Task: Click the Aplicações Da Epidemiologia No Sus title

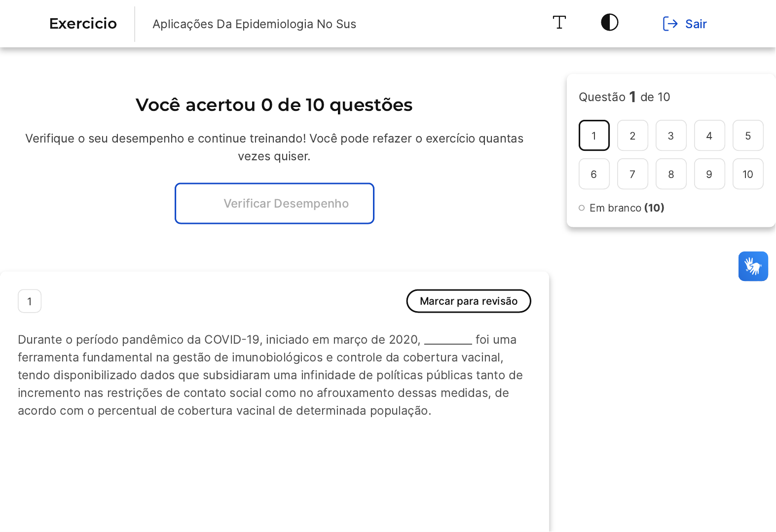Action: [254, 24]
